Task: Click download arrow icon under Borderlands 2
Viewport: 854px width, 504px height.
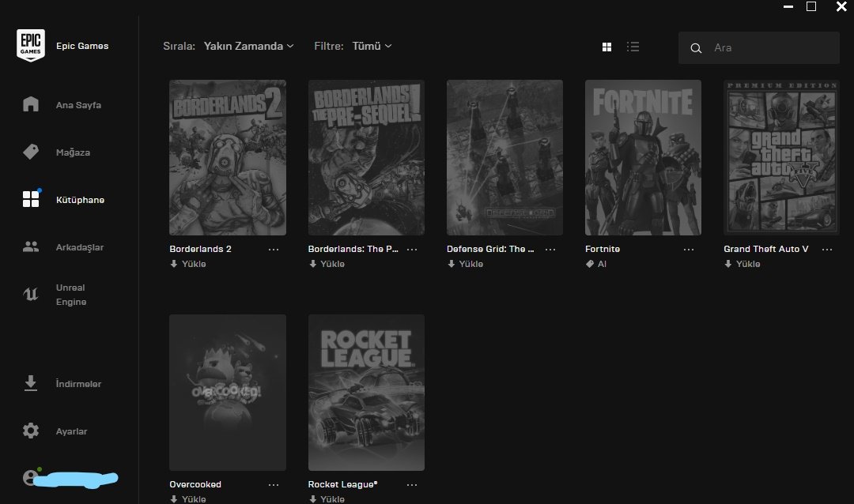Action: (x=174, y=264)
